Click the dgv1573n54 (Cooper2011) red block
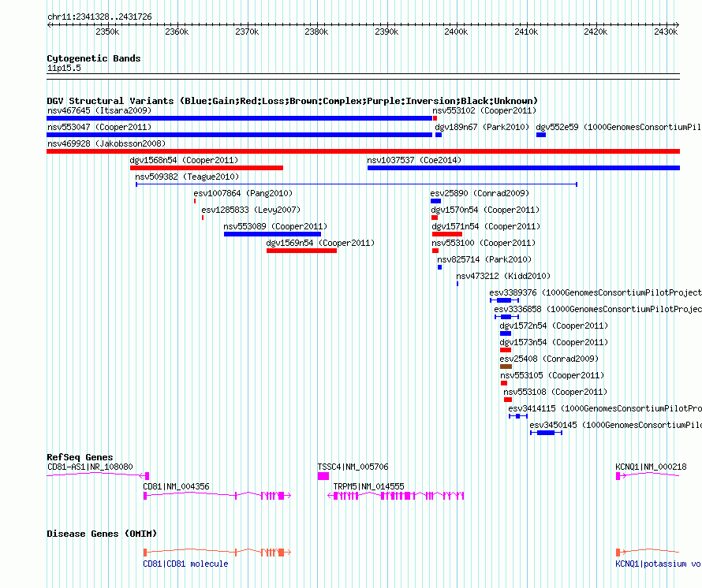 click(x=506, y=350)
